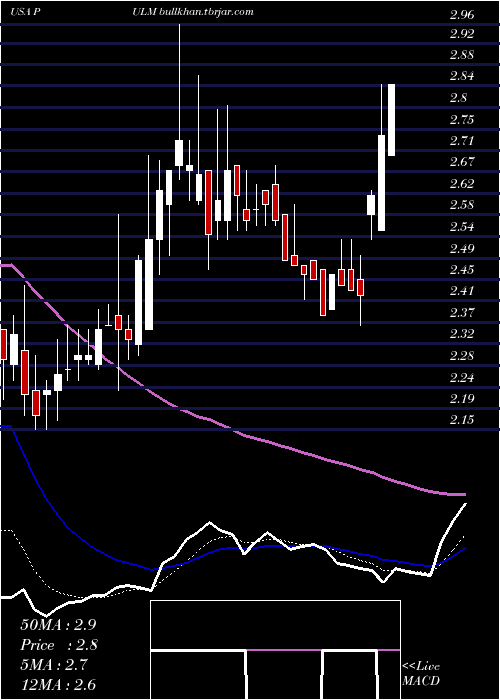The height and width of the screenshot is (700, 500).
Task: Click the 2.54 price axis label
Action: 462,226
